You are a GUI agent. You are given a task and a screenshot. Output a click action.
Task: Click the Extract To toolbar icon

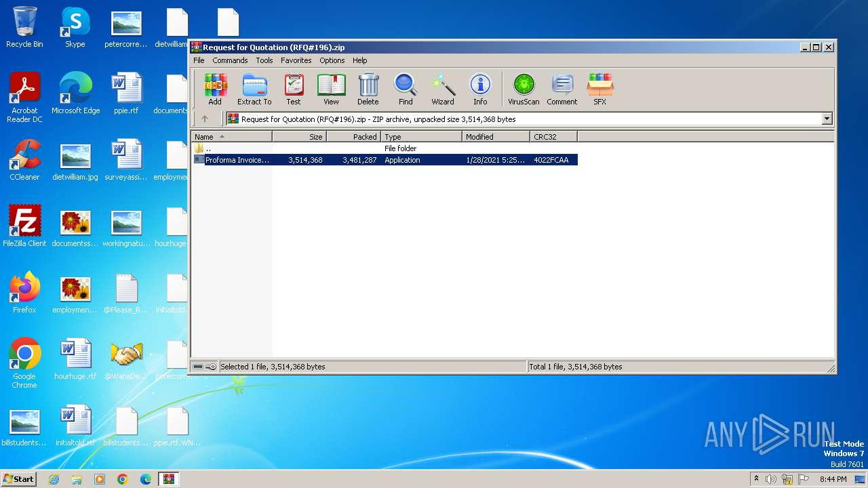coord(254,89)
